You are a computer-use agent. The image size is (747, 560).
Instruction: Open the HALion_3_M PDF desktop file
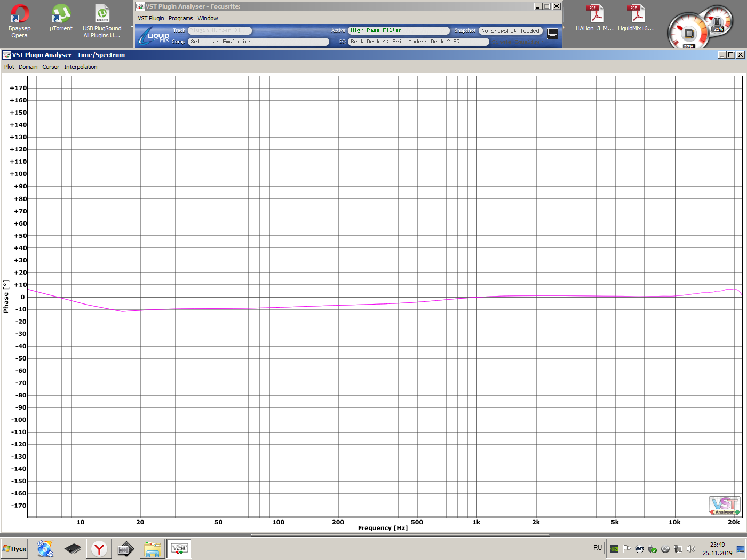coord(594,18)
